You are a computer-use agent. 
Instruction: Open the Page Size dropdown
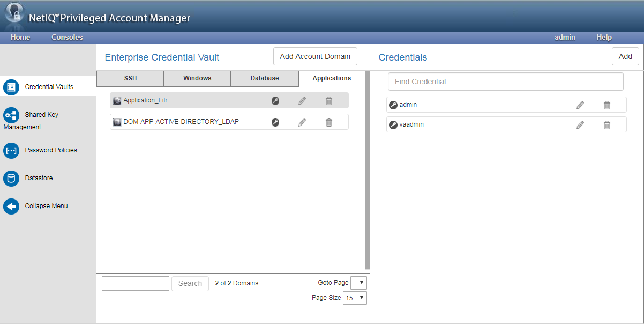pos(355,298)
